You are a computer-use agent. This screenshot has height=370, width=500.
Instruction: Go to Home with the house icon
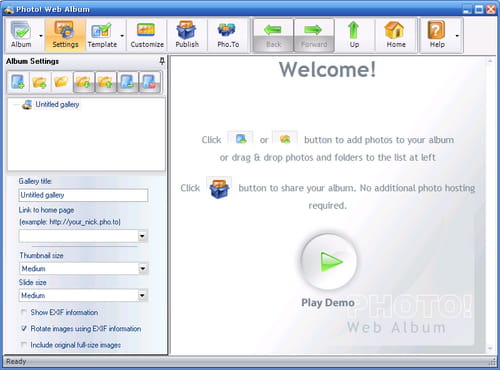[x=395, y=35]
